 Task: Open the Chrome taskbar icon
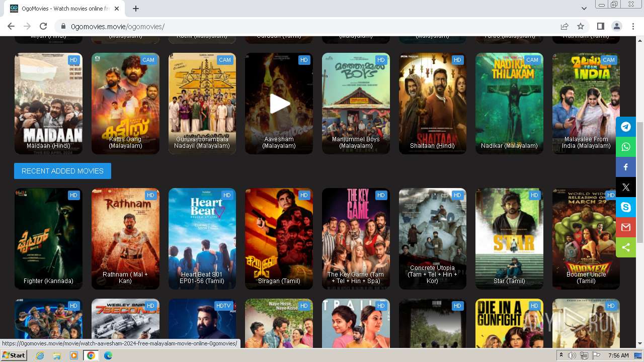click(x=91, y=355)
